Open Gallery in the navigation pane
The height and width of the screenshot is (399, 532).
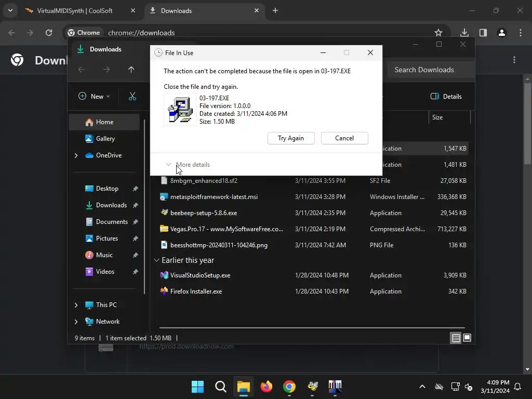click(x=104, y=138)
